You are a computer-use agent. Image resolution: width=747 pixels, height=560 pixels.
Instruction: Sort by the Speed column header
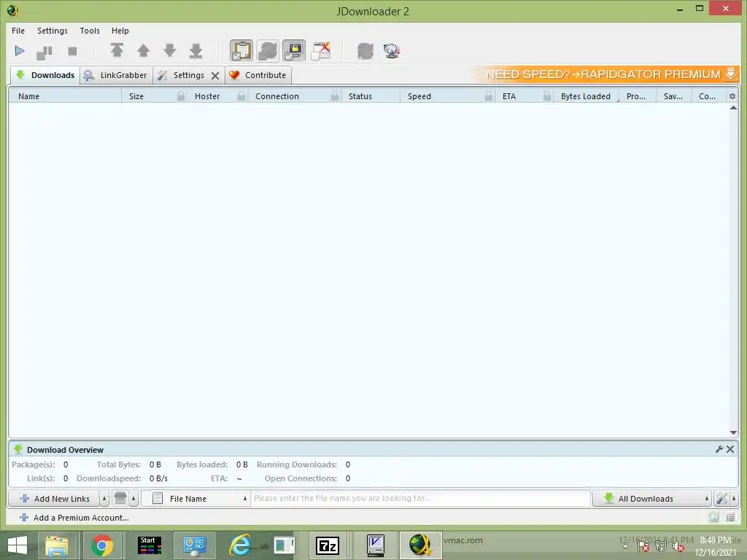click(447, 96)
